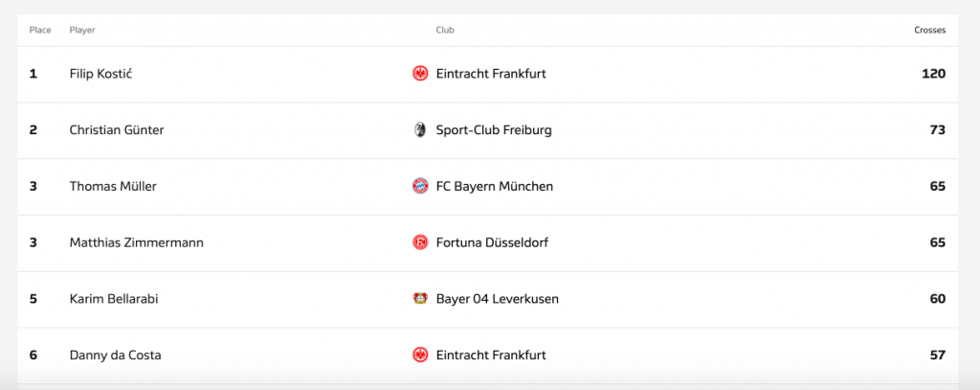Open Filip Kostić player name

coord(100,74)
